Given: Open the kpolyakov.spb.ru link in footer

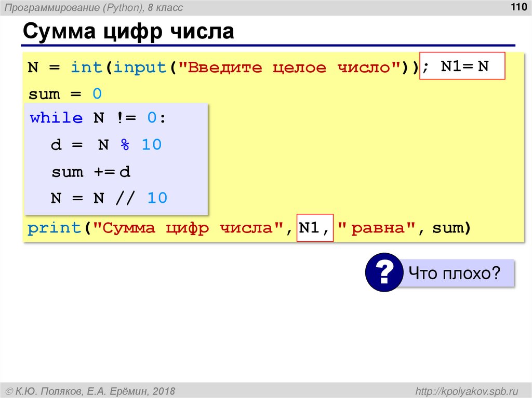Looking at the screenshot, I should [x=467, y=391].
